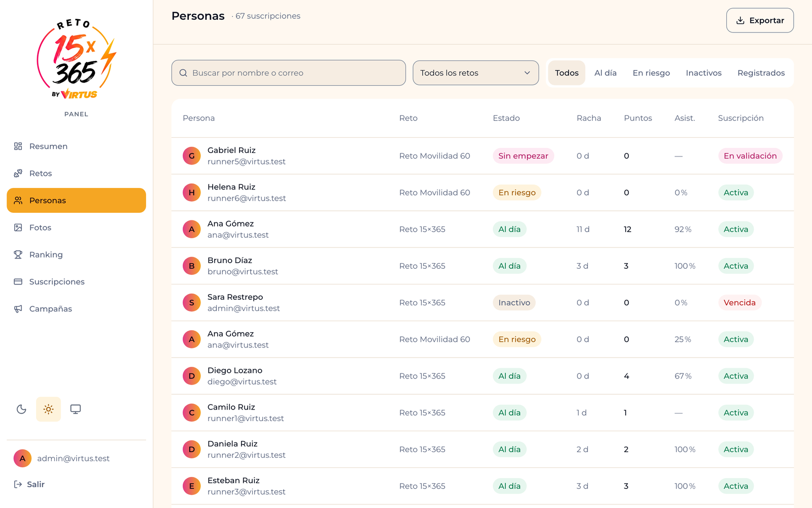812x508 pixels.
Task: Switch to Registrados filter tab
Action: point(761,73)
